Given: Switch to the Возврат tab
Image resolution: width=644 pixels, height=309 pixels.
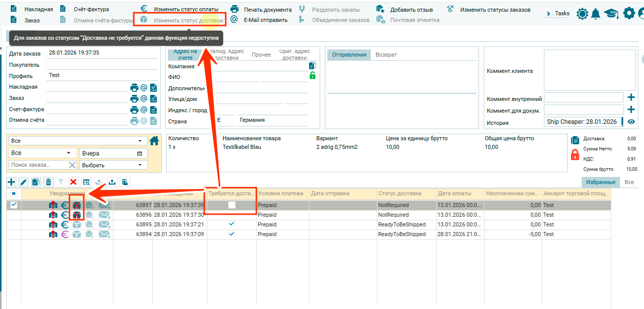Looking at the screenshot, I should (x=386, y=55).
